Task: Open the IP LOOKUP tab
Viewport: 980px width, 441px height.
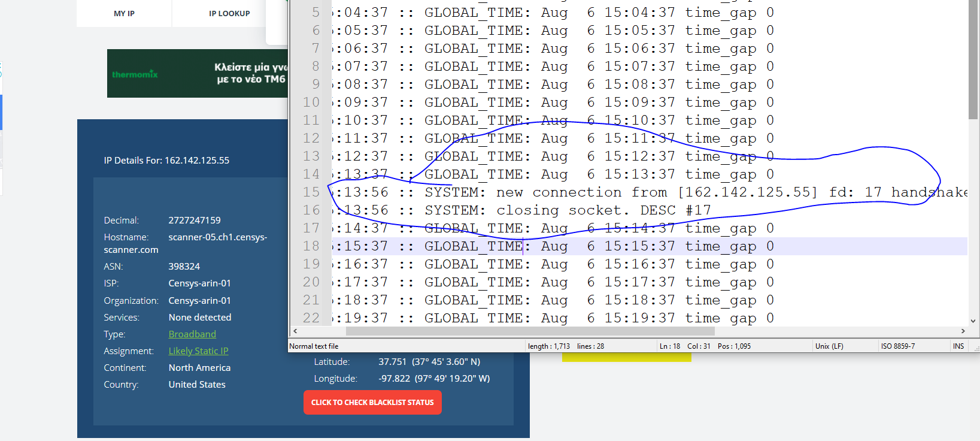Action: pyautogui.click(x=229, y=13)
